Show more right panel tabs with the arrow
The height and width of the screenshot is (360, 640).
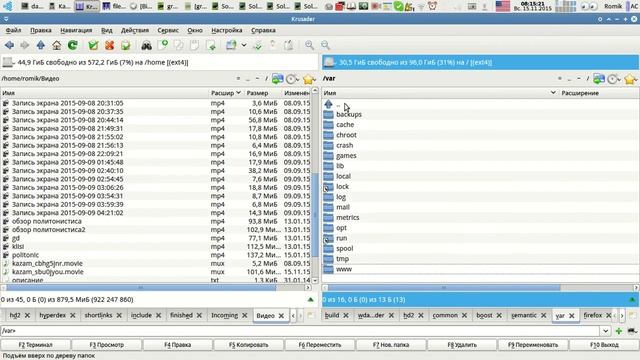click(622, 316)
